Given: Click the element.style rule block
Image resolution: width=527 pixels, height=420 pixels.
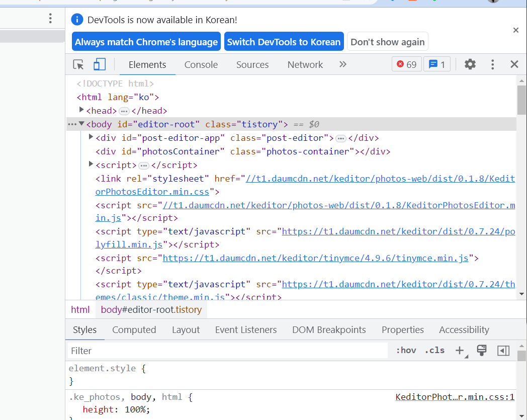Looking at the screenshot, I should click(291, 375).
